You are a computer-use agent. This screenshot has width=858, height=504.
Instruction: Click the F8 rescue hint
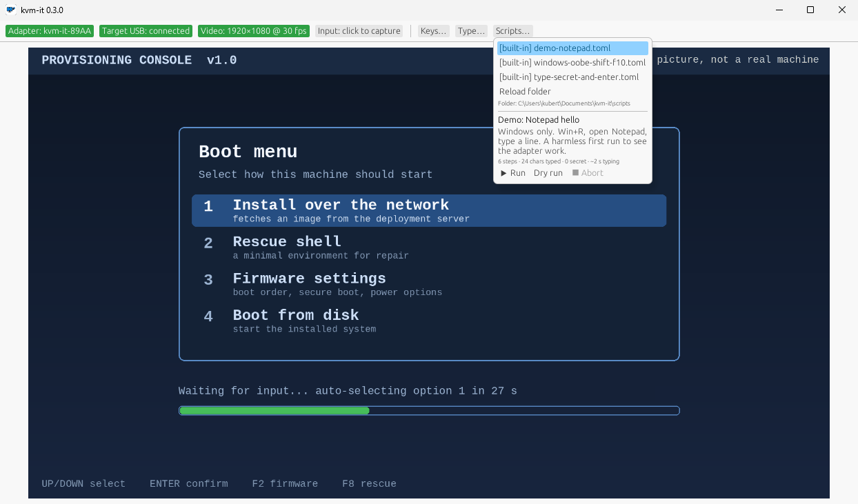[x=369, y=484]
